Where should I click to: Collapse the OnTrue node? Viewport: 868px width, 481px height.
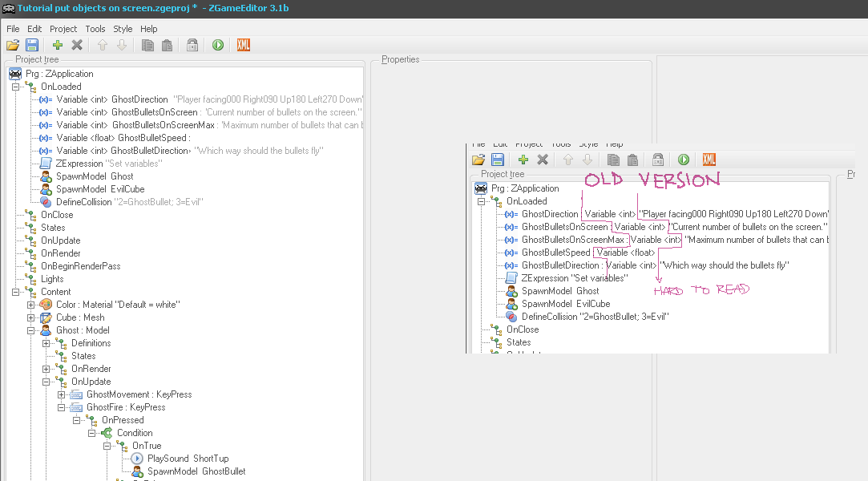tap(107, 447)
